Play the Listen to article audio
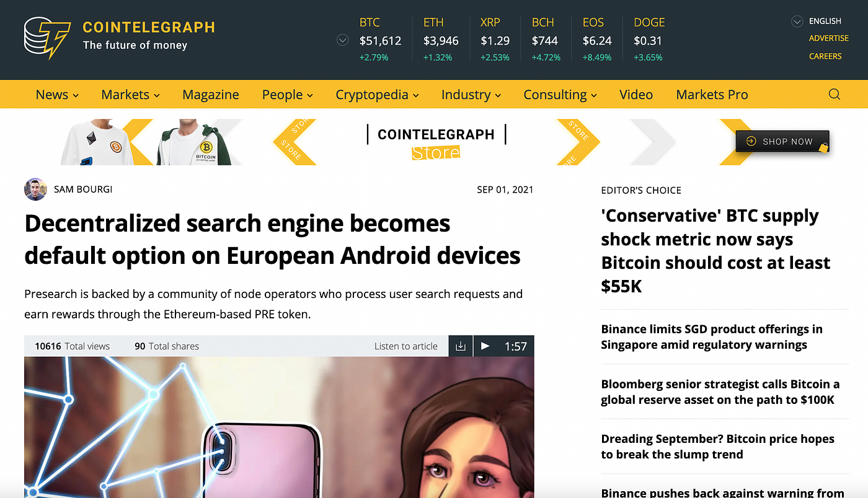The image size is (868, 498). point(485,346)
